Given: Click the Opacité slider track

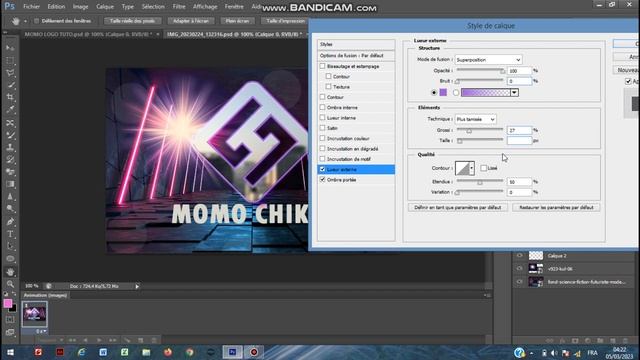Looking at the screenshot, I should tap(480, 71).
